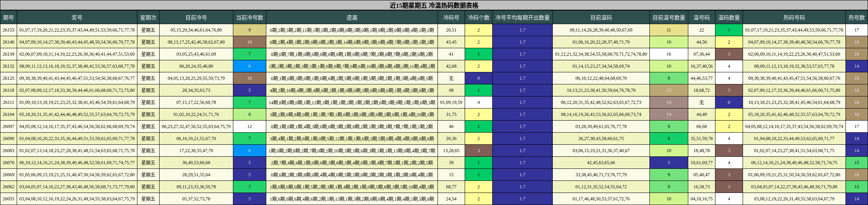This screenshot has width=868, height=205.
Task: Select period number 26069
Action: [9, 175]
